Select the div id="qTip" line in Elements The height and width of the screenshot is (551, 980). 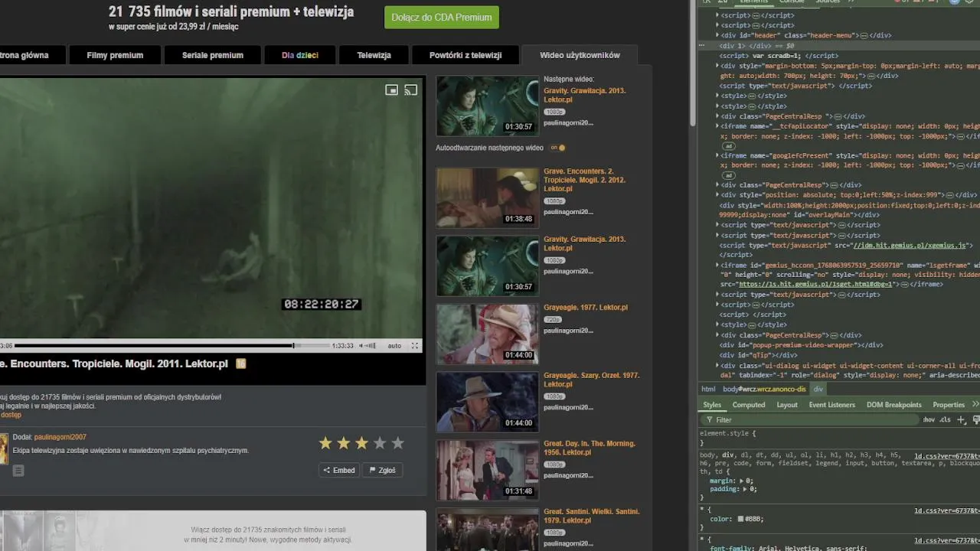[759, 355]
